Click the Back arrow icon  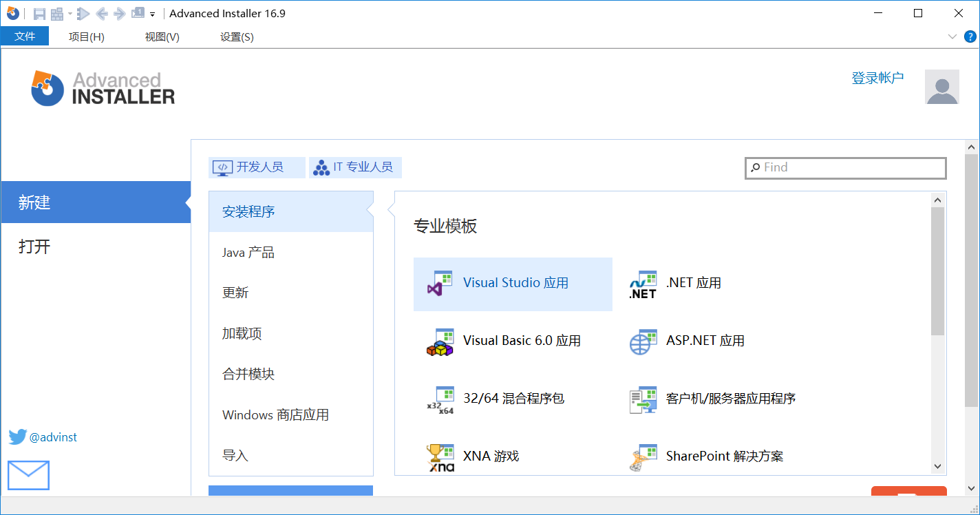[102, 14]
